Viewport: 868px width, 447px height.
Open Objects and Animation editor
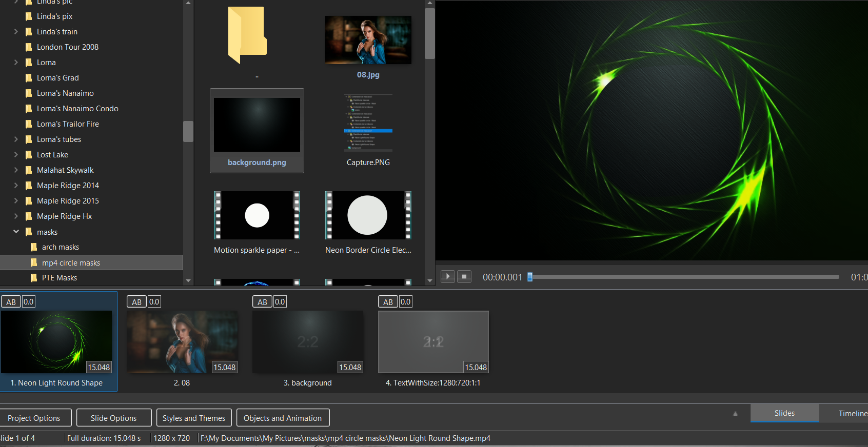point(283,418)
